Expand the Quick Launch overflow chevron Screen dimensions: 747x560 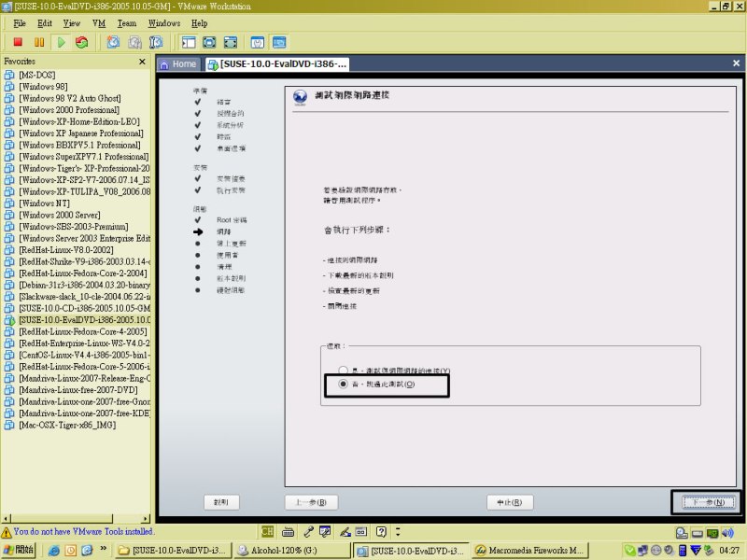(x=103, y=549)
